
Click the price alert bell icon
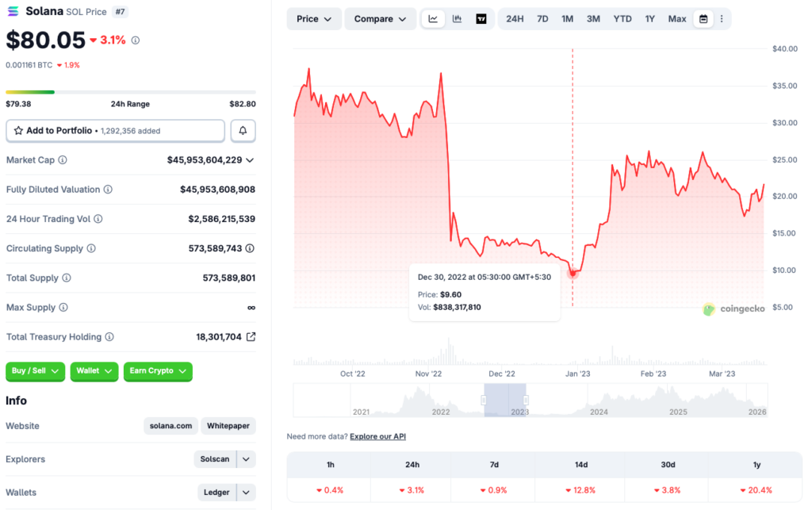(x=243, y=130)
